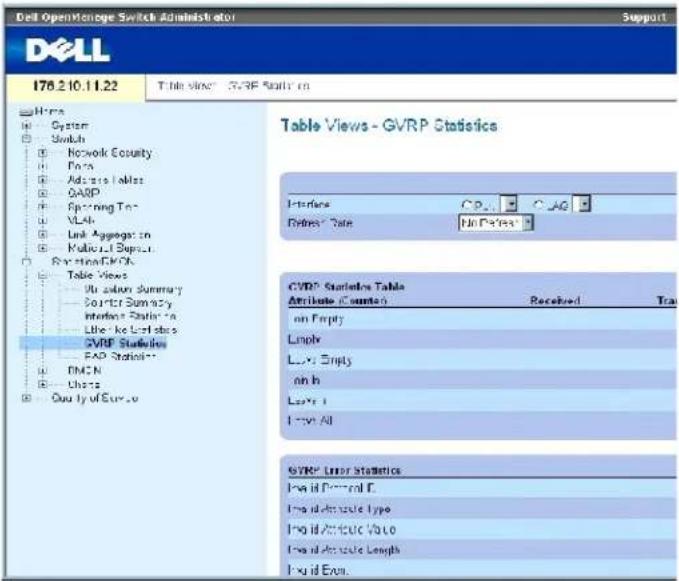The height and width of the screenshot is (581, 679).
Task: Collapse the Statistics/RMON node
Action: 26,261
